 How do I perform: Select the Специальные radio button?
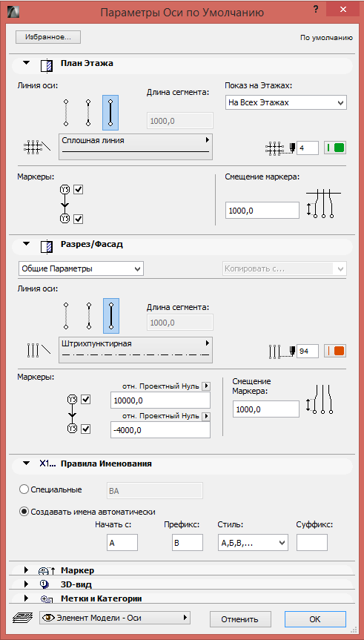pos(24,489)
